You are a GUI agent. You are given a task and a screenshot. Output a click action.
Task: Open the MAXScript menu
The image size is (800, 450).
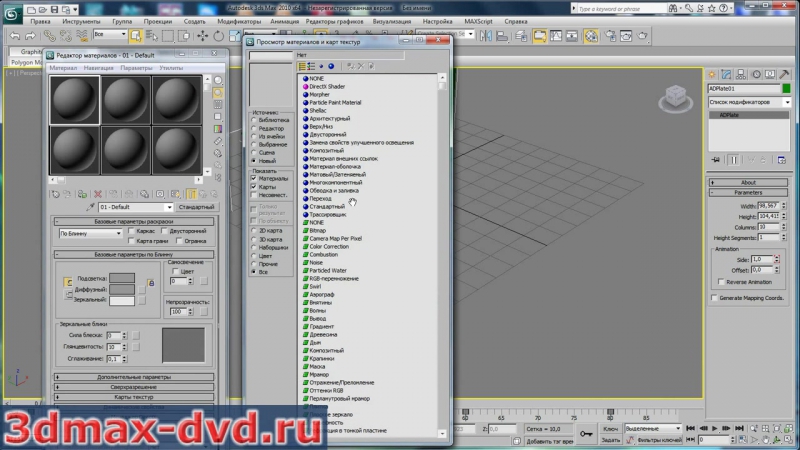coord(478,21)
